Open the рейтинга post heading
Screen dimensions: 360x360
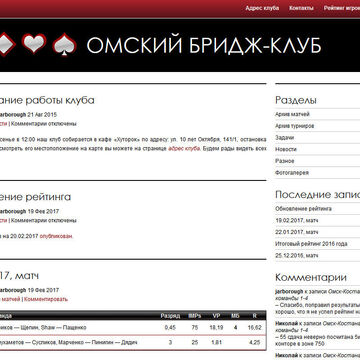tap(35, 197)
